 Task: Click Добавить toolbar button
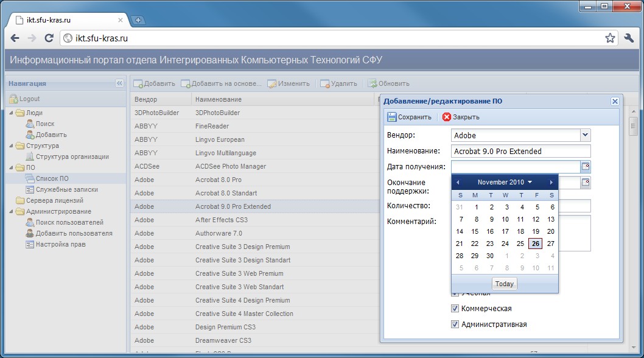click(x=155, y=83)
